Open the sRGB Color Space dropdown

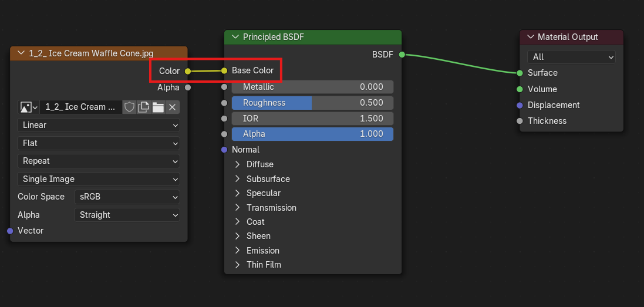(x=127, y=197)
